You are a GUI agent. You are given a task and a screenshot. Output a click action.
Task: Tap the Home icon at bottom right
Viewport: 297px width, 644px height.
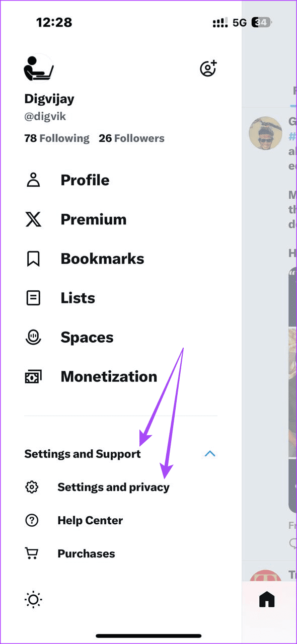(x=267, y=599)
